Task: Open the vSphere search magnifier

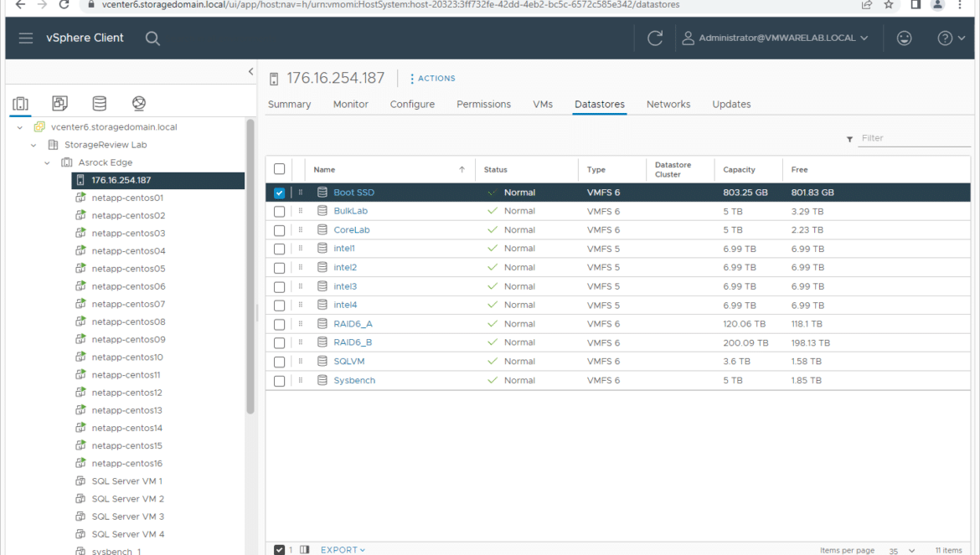Action: pos(152,39)
